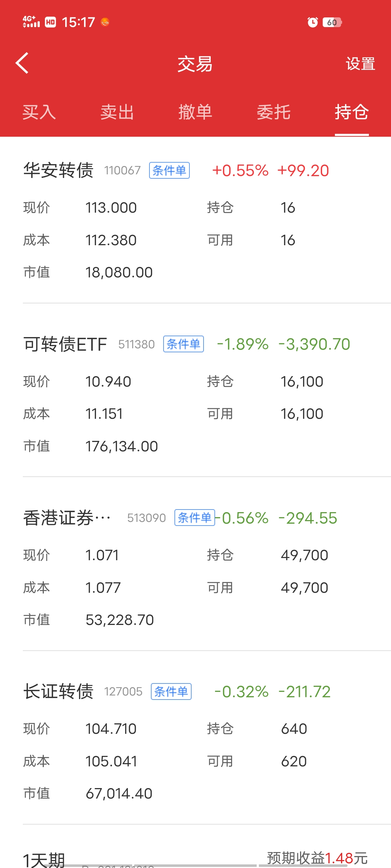391x868 pixels.
Task: Tap 条件单 tag for 华安转债
Action: [169, 170]
